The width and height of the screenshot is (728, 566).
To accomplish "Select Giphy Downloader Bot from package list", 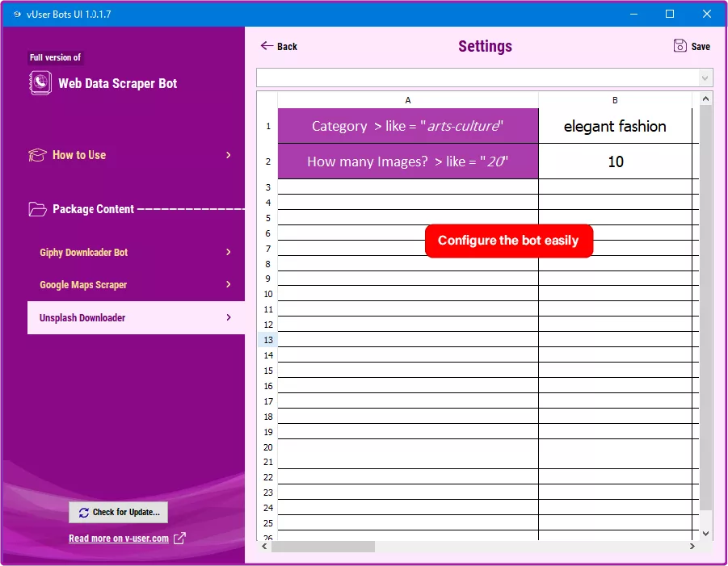I will click(136, 252).
